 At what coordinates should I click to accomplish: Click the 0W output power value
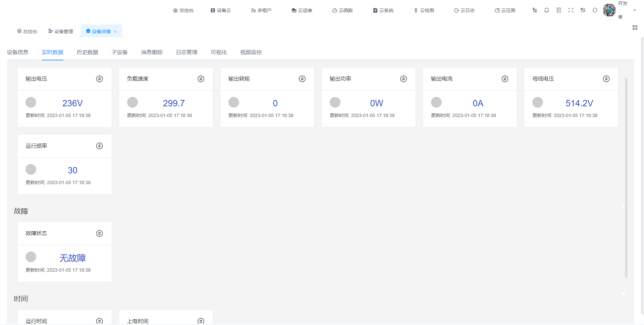pos(377,103)
